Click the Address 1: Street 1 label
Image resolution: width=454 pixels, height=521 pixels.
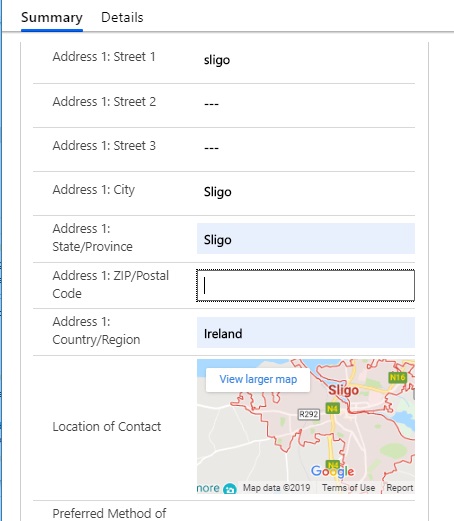click(104, 57)
